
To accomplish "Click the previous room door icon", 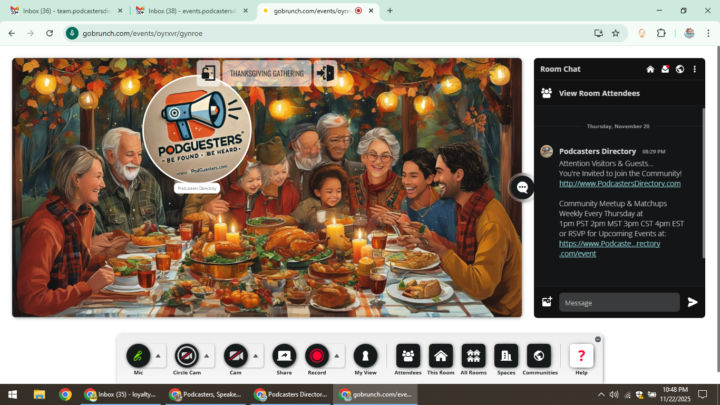I will (x=208, y=73).
